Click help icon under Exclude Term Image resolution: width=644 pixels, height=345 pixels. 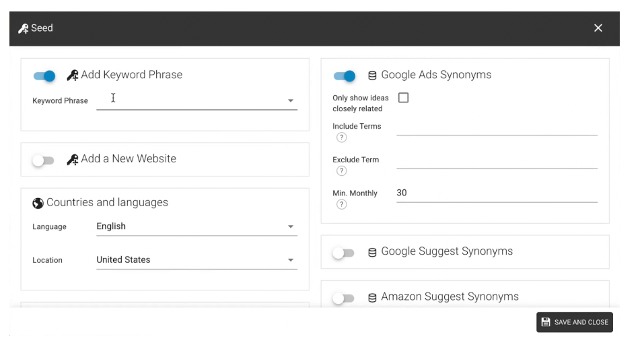click(341, 171)
